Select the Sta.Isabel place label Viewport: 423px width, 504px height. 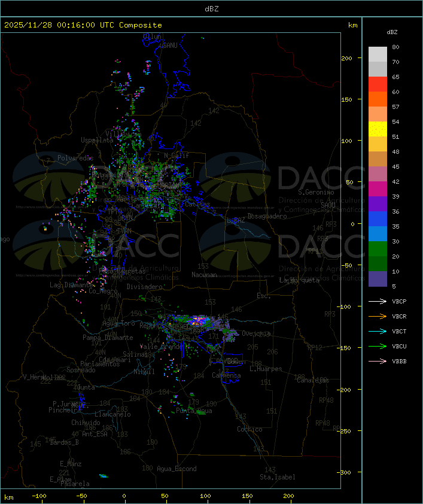point(278,477)
